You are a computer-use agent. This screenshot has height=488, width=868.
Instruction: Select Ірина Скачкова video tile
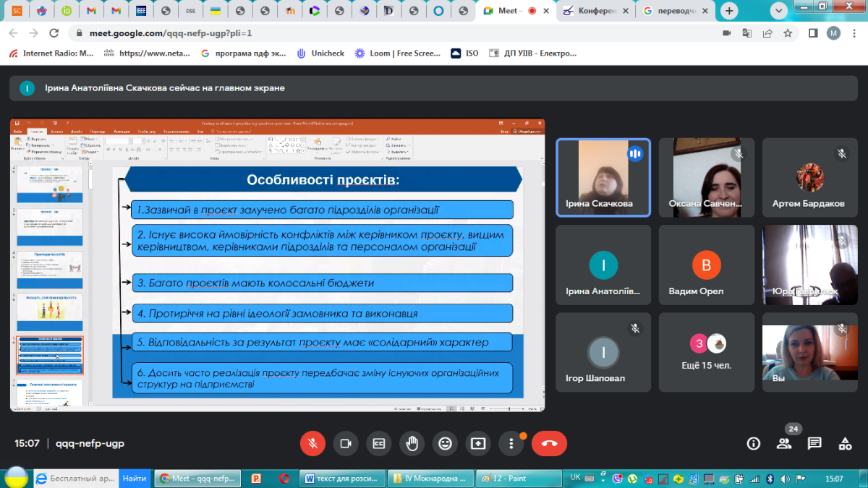tap(603, 177)
